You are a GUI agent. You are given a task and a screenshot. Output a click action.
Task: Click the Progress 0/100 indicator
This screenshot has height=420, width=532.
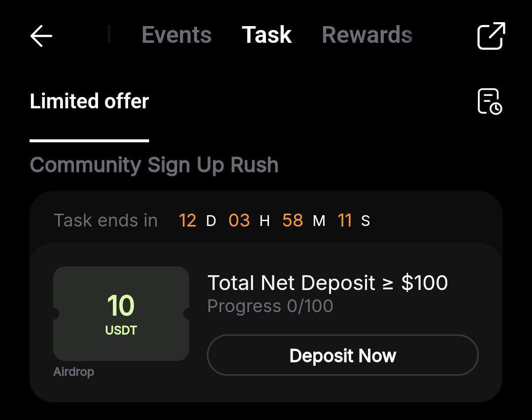click(x=270, y=306)
